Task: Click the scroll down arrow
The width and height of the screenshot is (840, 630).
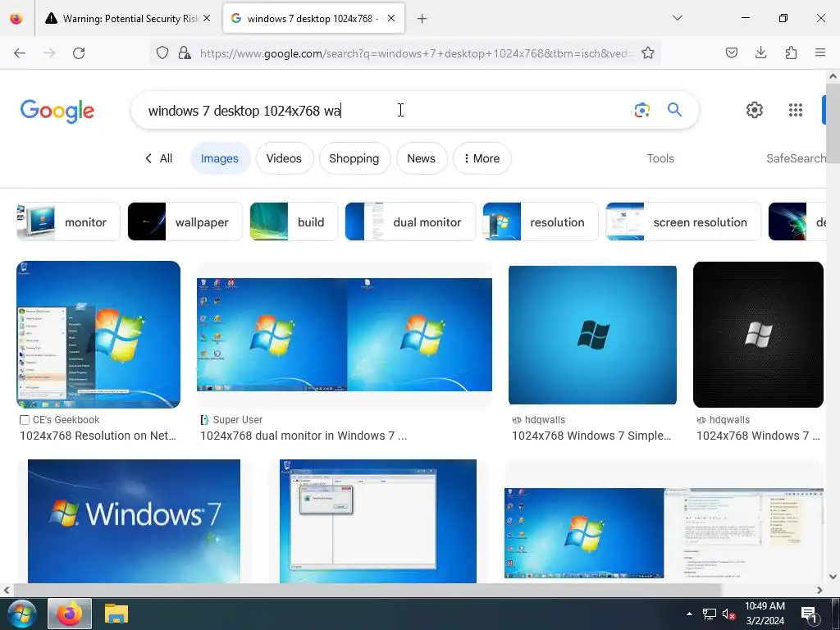Action: pyautogui.click(x=833, y=577)
